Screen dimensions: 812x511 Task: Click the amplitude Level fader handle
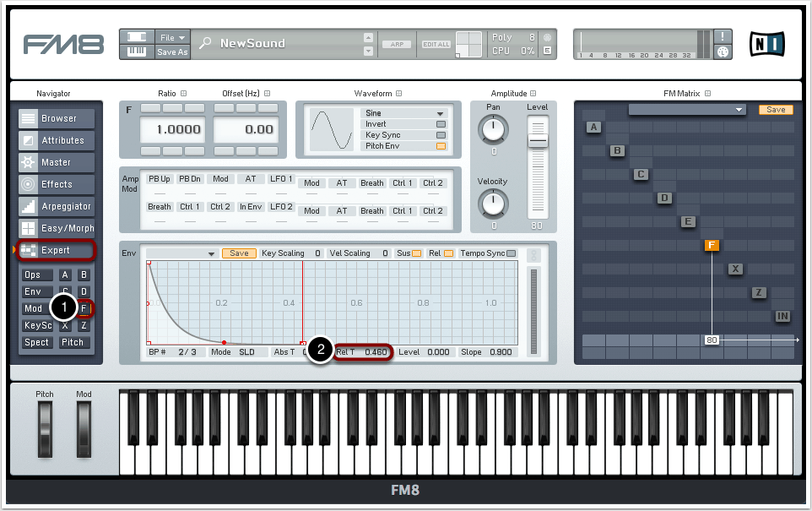tap(537, 142)
